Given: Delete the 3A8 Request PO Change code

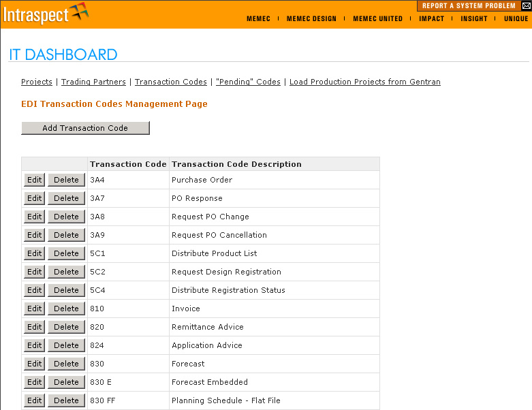Looking at the screenshot, I should tap(66, 217).
